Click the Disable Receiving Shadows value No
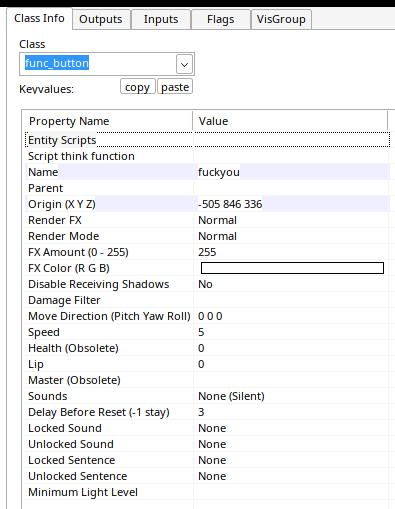This screenshot has height=509, width=395. 205,284
